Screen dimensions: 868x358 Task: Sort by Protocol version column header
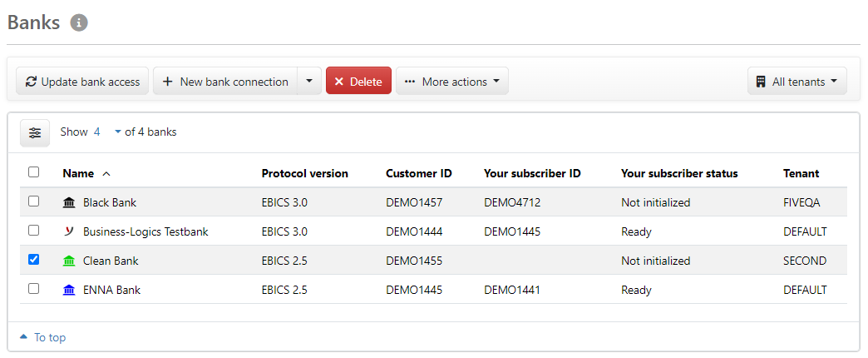[x=304, y=173]
